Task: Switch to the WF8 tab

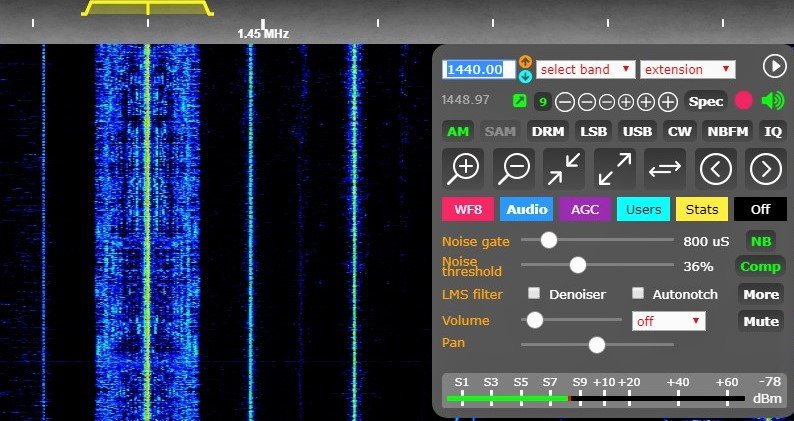Action: click(468, 209)
